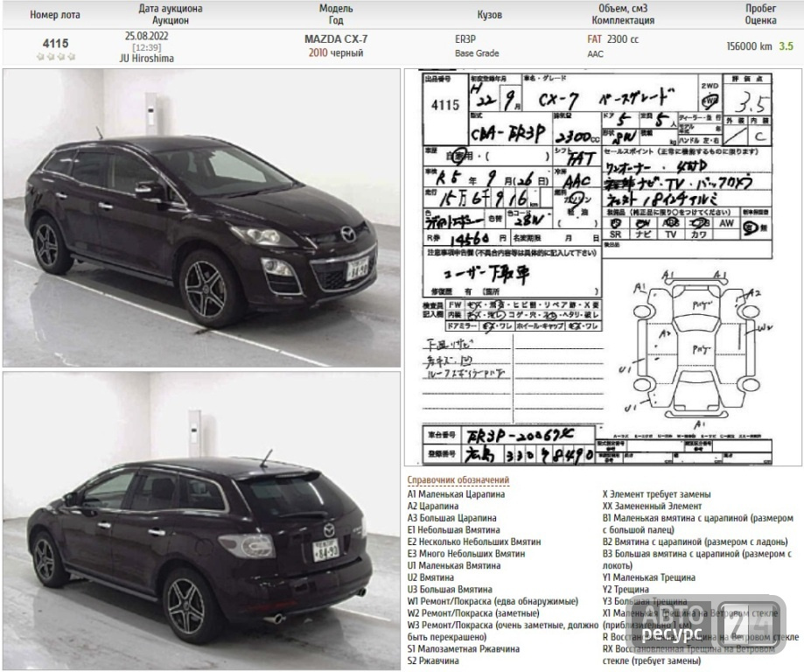Click the U1 Маленькая Вмятина legend entry
Viewport: 804px width, 672px height.
454,566
